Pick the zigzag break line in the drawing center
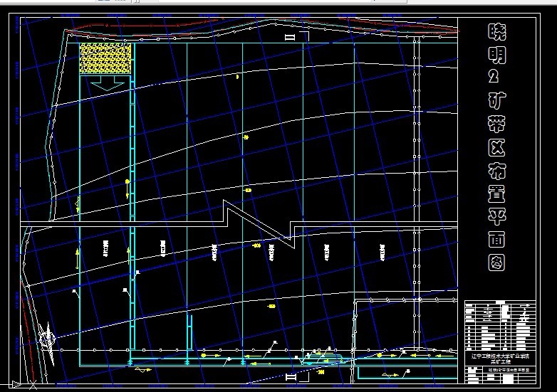This screenshot has height=392, width=557. [259, 224]
